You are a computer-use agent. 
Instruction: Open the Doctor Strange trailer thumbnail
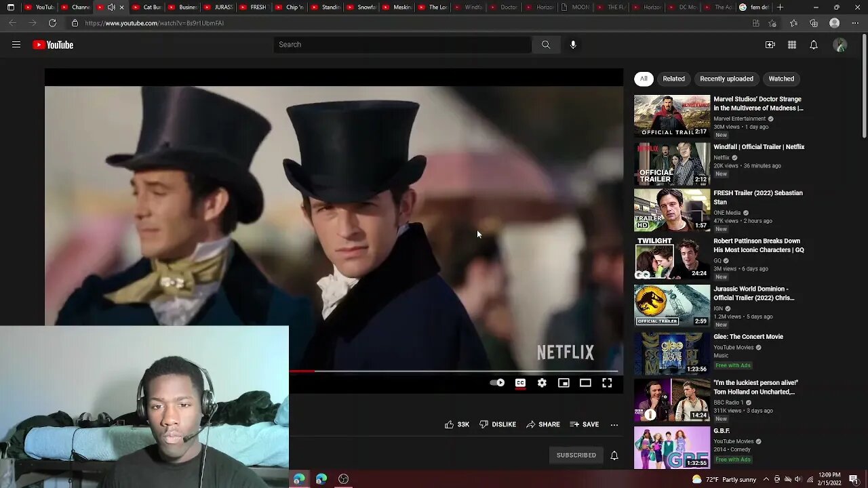pos(672,116)
